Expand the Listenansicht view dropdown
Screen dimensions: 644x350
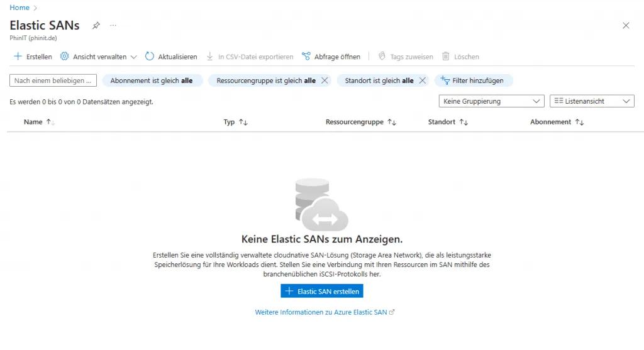[591, 101]
